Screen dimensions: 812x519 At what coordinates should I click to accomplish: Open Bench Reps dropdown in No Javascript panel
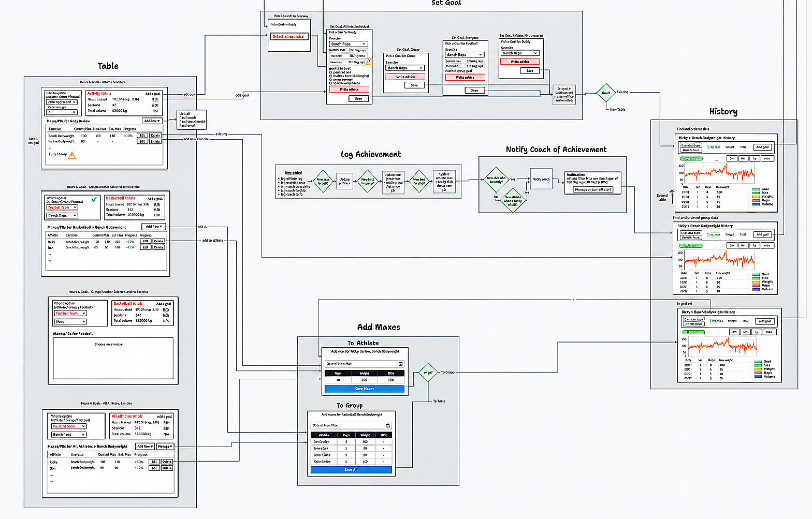[520, 53]
